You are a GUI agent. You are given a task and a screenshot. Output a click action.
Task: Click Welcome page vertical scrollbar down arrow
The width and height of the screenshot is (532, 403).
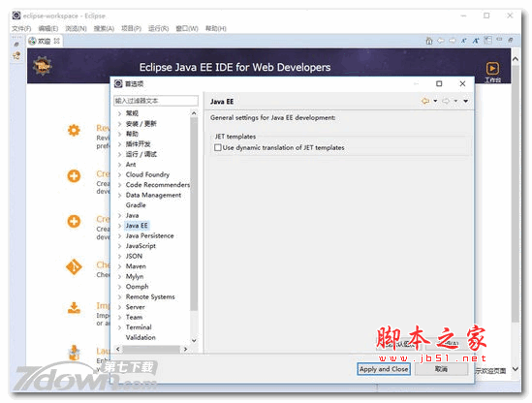pos(516,369)
